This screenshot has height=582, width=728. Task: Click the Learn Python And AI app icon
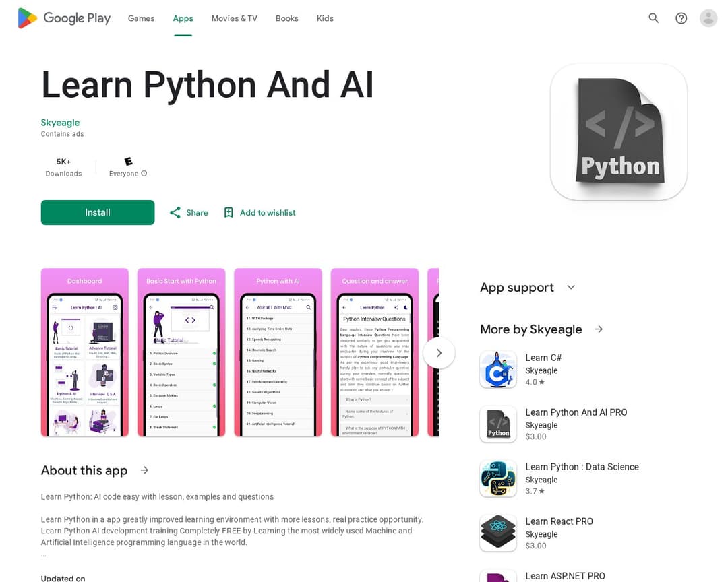[x=618, y=132]
